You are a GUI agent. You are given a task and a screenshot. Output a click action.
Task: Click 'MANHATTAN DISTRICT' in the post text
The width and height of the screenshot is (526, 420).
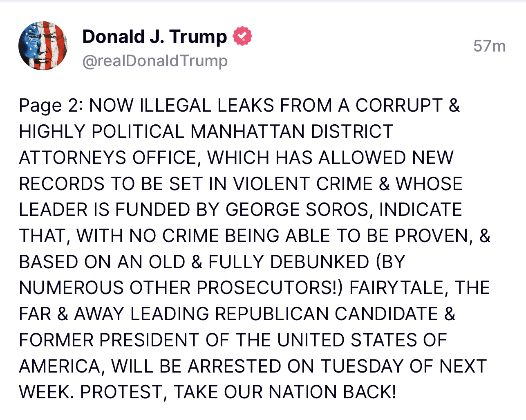(x=291, y=132)
